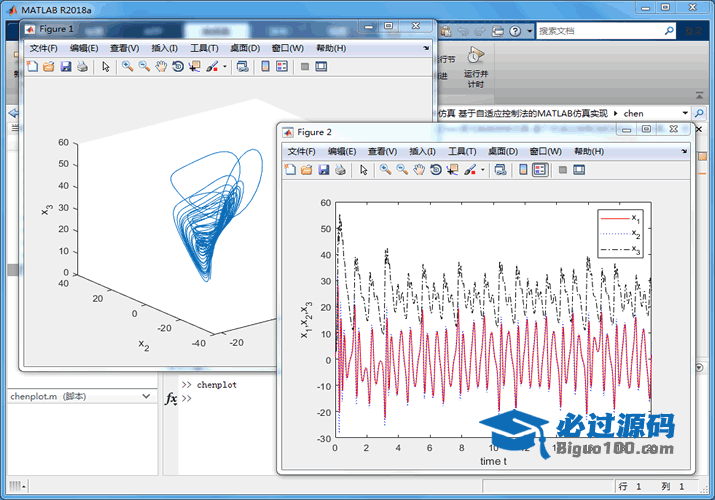Image resolution: width=715 pixels, height=500 pixels.
Task: Open 桌面(D) menu in Figure 2
Action: [503, 151]
